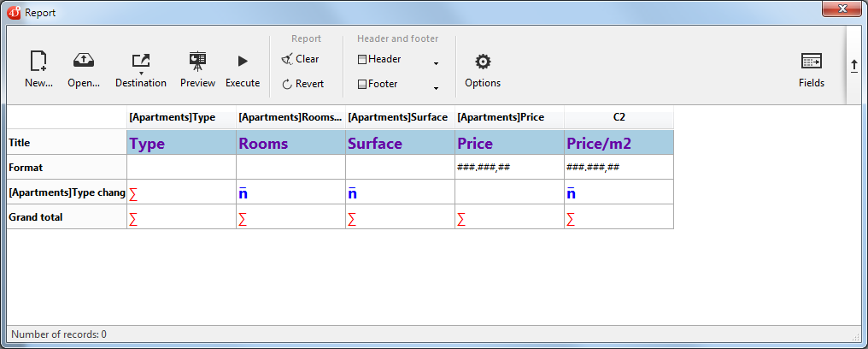868x349 pixels.
Task: Clear the report with Clear icon
Action: tap(287, 59)
